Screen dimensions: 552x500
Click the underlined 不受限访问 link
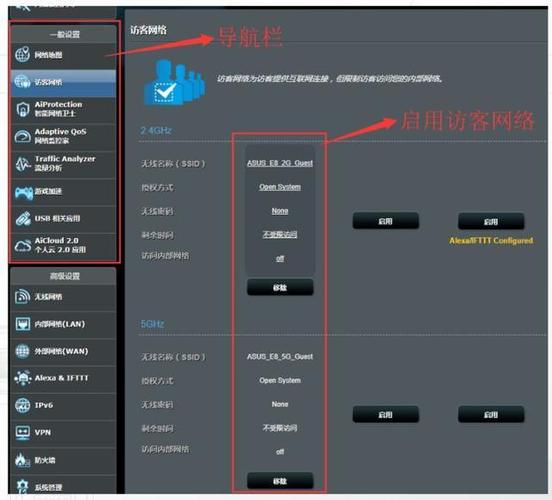[x=280, y=235]
